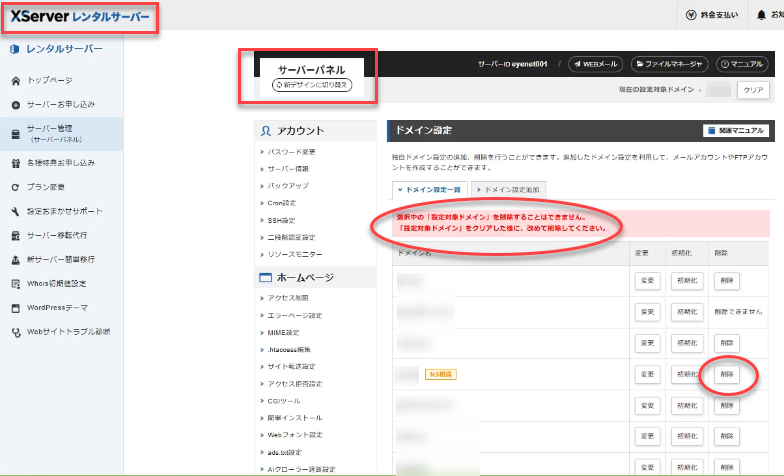The image size is (784, 476).
Task: Click the 料金支払い yen icon
Action: (x=712, y=16)
